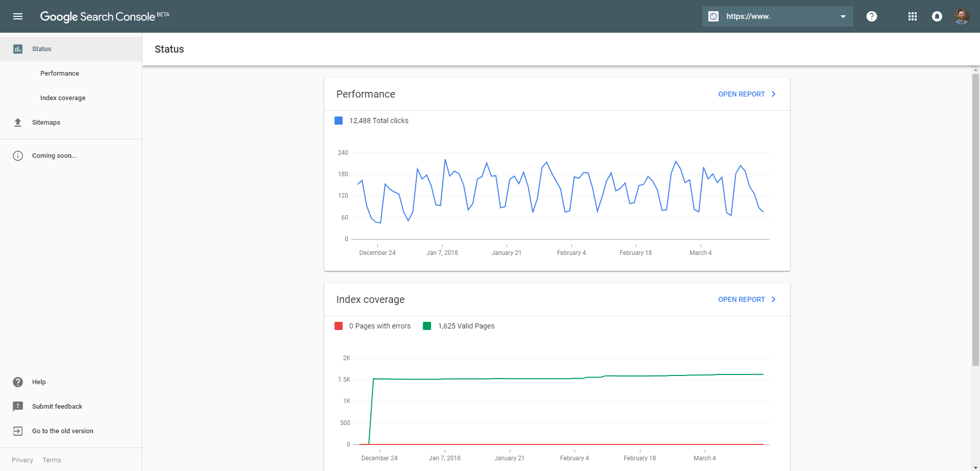Expand the Performance report chevron arrow
The height and width of the screenshot is (471, 980).
(774, 94)
